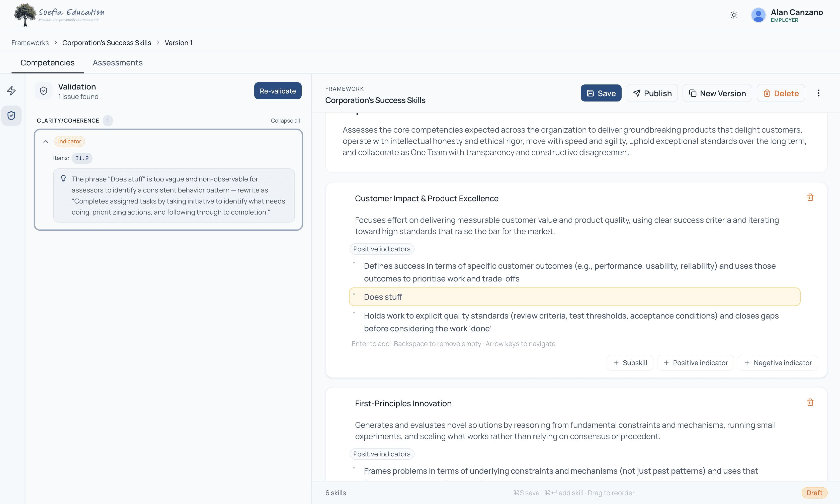Click the framework description "Assesses the core competencies"
Image resolution: width=840 pixels, height=504 pixels.
click(574, 141)
